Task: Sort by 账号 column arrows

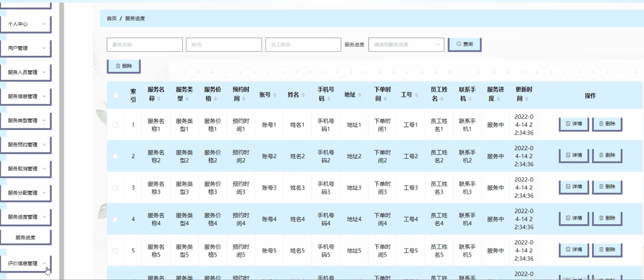Action: (x=276, y=95)
